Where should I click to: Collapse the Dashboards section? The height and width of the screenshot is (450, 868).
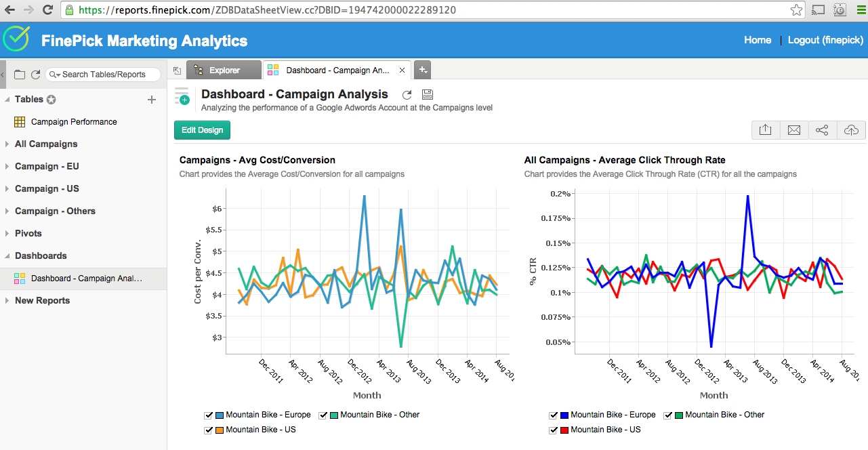7,255
